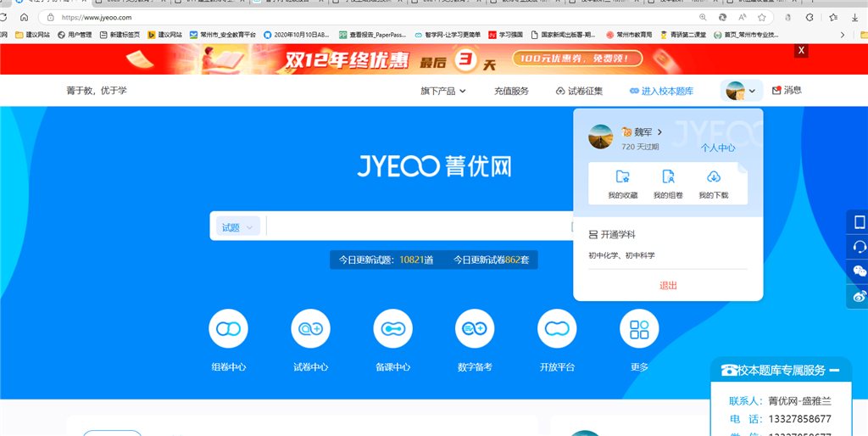Close the 双12 promotion banner
868x436 pixels.
[x=801, y=51]
